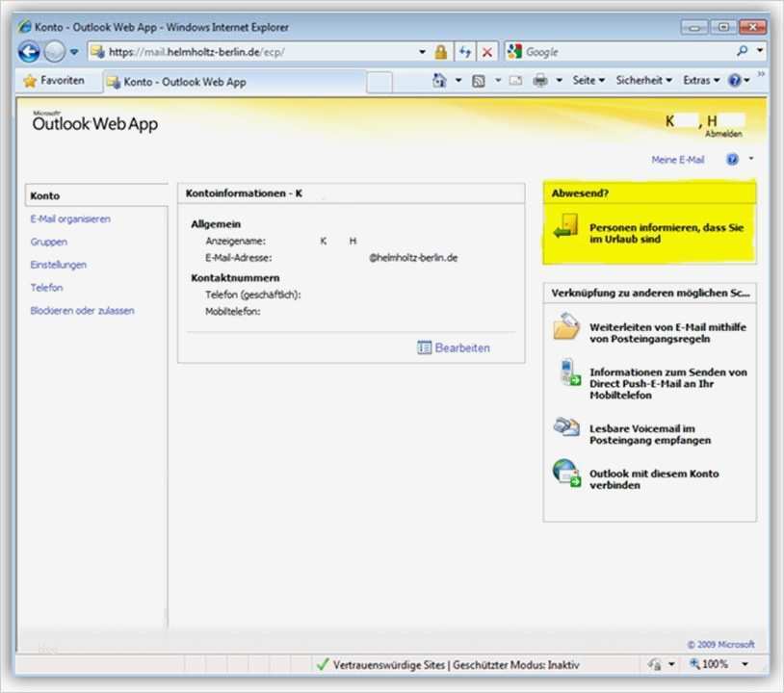784x693 pixels.
Task: Click the globe Outlook connect icon
Action: pyautogui.click(x=566, y=473)
